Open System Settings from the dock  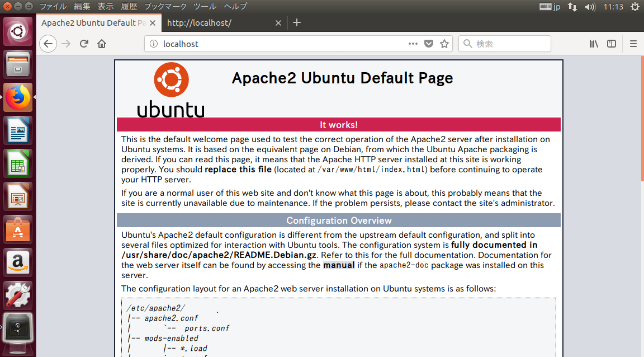click(x=17, y=295)
